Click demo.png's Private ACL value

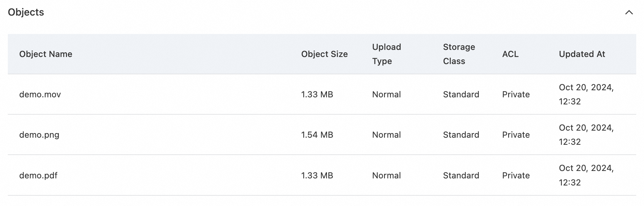coord(516,135)
